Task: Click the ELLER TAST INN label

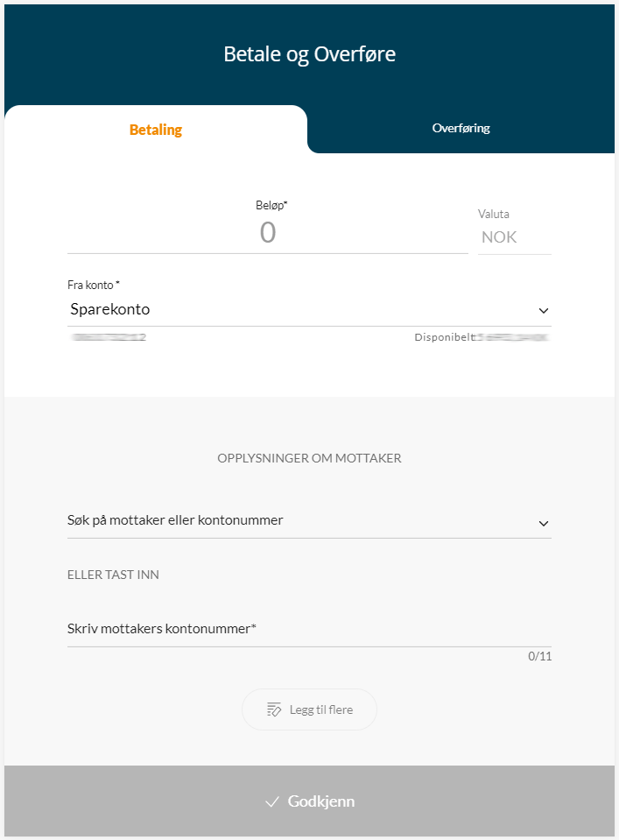Action: (113, 575)
